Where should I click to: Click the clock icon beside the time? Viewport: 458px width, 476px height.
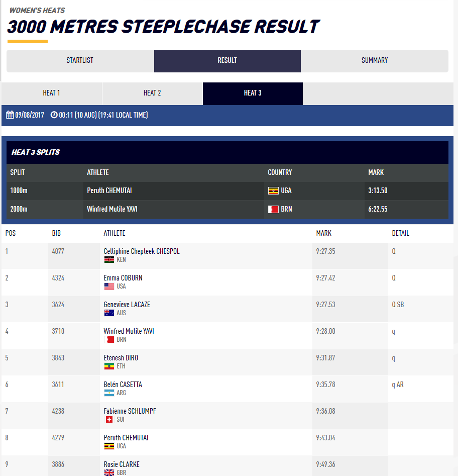click(54, 115)
